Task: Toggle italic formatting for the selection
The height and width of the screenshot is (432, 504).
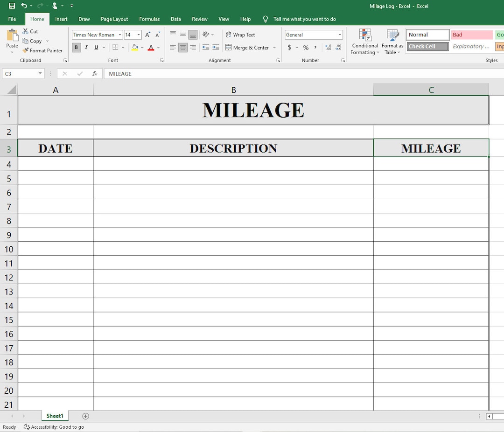Action: click(86, 48)
